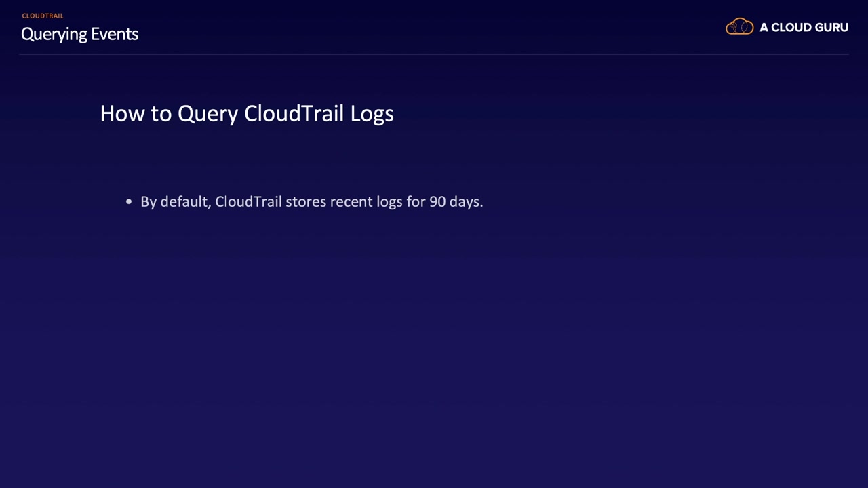Select the orange CLOUDTRAIL section label
Viewport: 868px width, 488px height.
43,16
